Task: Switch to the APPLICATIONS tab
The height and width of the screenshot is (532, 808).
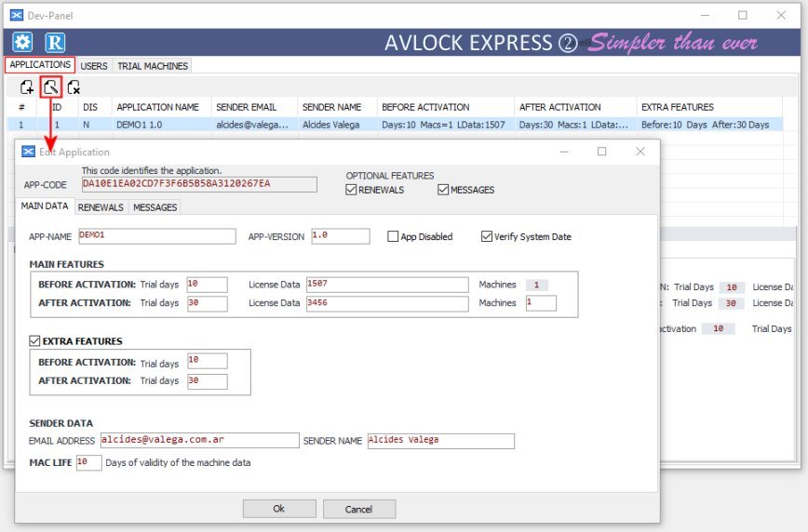Action: tap(40, 64)
